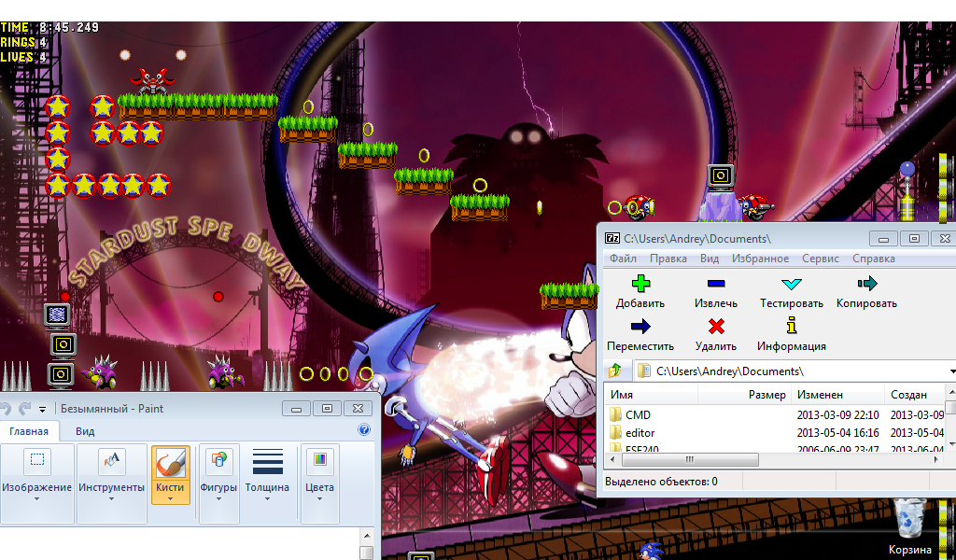956x560 pixels.
Task: Open the Правка menu in 7-Zip
Action: (x=668, y=259)
